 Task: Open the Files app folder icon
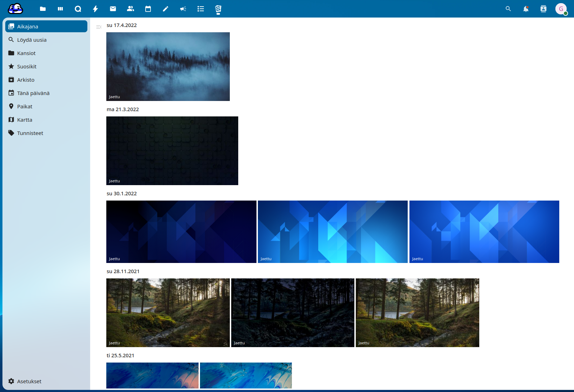[43, 9]
